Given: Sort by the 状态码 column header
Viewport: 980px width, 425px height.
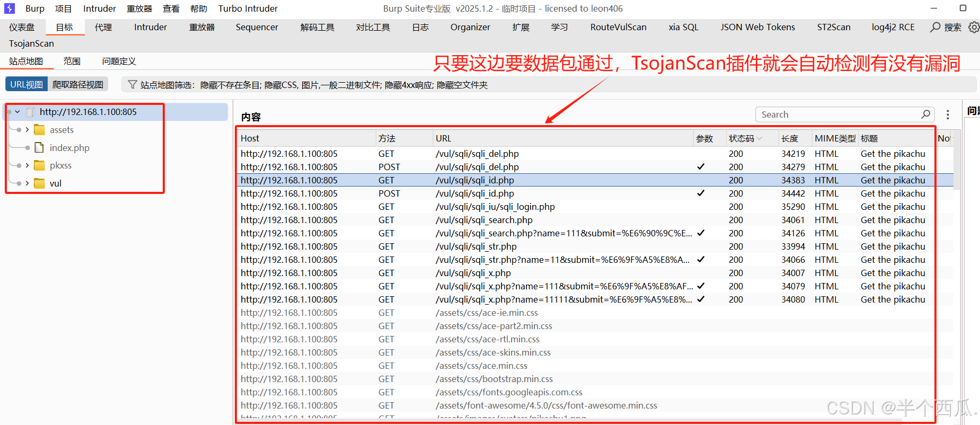Looking at the screenshot, I should (751, 138).
